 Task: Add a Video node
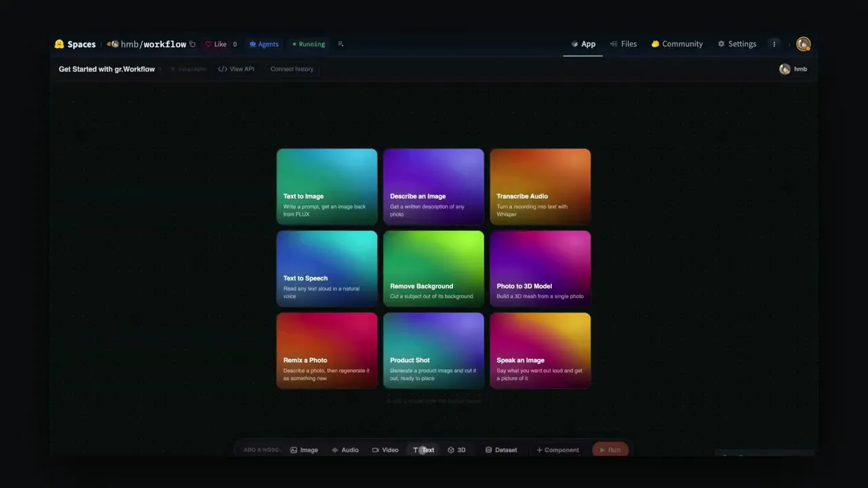pyautogui.click(x=385, y=450)
